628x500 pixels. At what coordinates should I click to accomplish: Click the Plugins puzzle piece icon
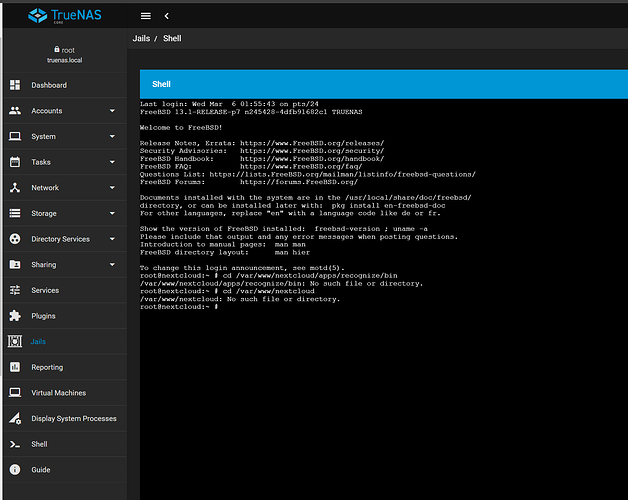[15, 316]
